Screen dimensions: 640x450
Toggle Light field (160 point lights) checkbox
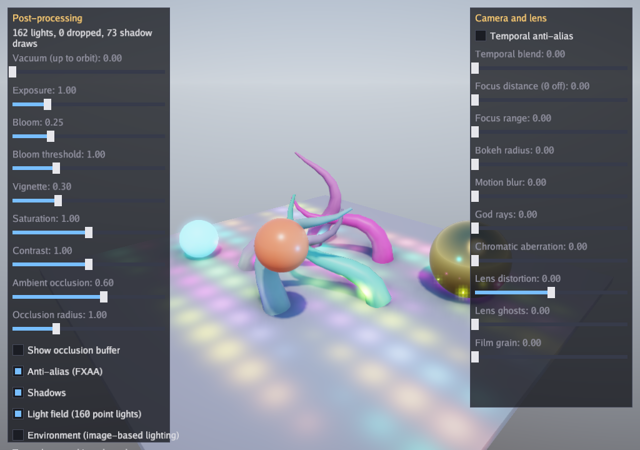pos(18,414)
